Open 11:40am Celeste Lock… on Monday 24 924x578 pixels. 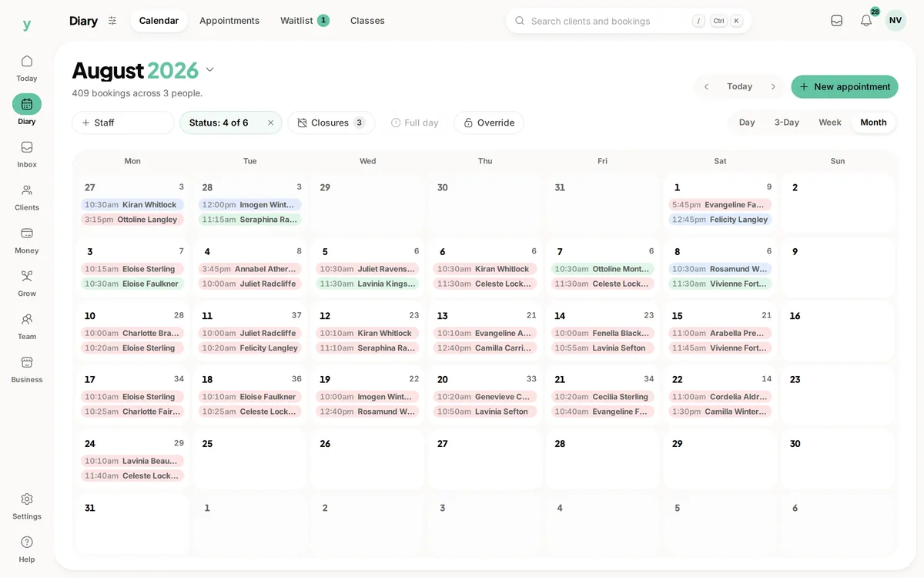pyautogui.click(x=132, y=476)
